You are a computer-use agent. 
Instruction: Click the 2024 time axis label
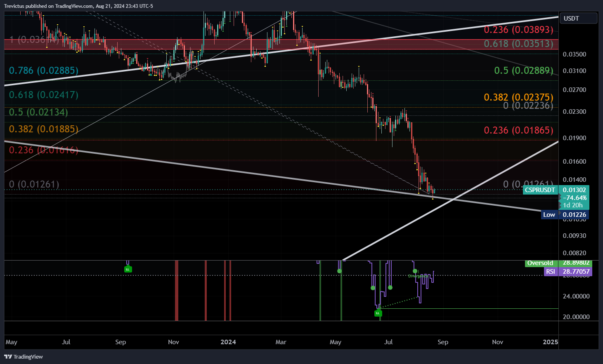point(228,342)
